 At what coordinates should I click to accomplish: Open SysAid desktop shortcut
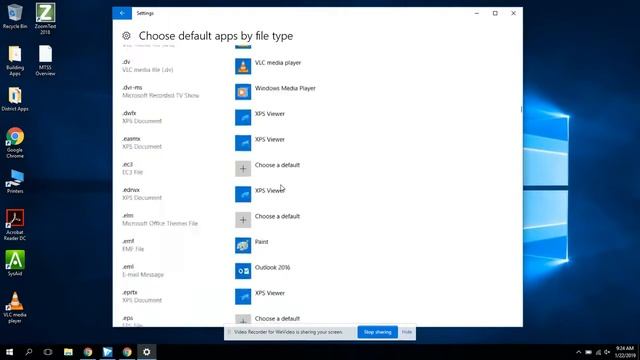(15, 263)
